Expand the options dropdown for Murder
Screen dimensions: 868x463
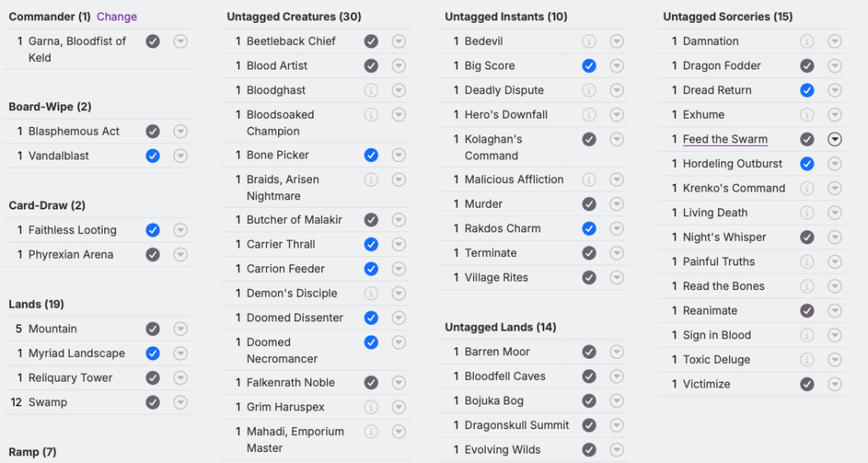pyautogui.click(x=617, y=204)
